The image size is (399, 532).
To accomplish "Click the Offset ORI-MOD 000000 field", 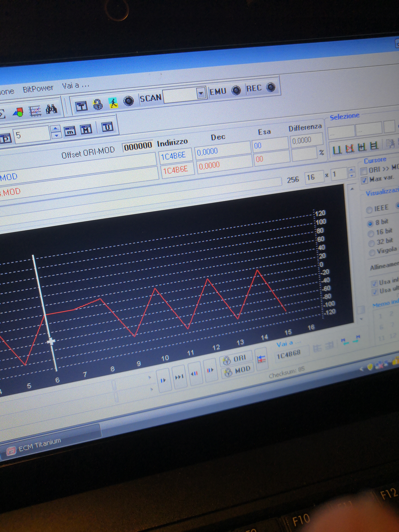I will point(138,146).
